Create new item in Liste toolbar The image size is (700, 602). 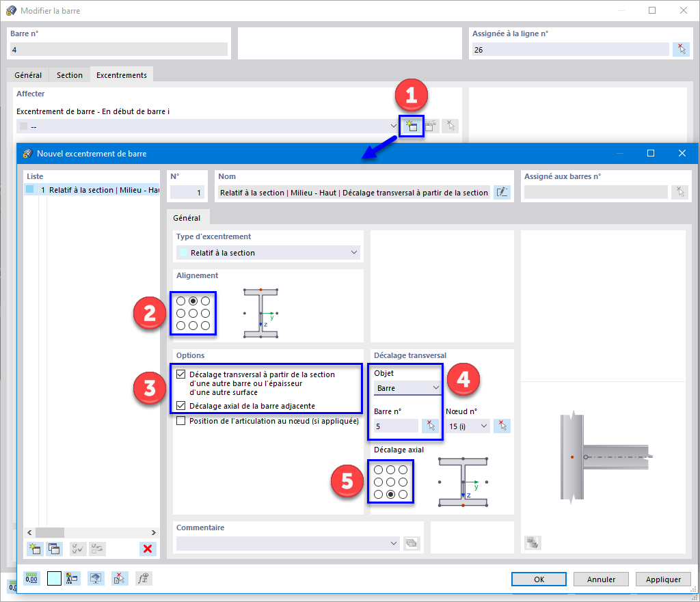34,549
